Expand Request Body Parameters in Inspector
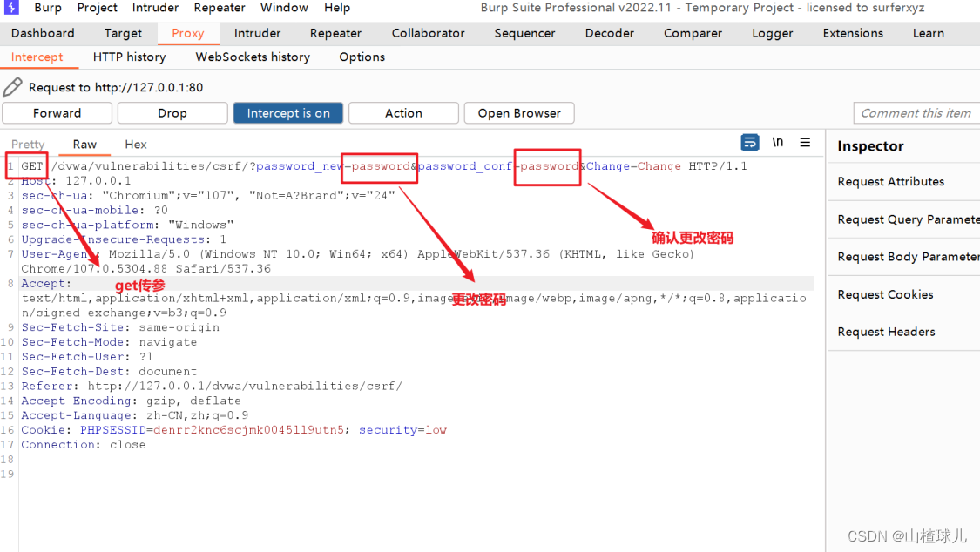980x552 pixels. click(x=903, y=257)
